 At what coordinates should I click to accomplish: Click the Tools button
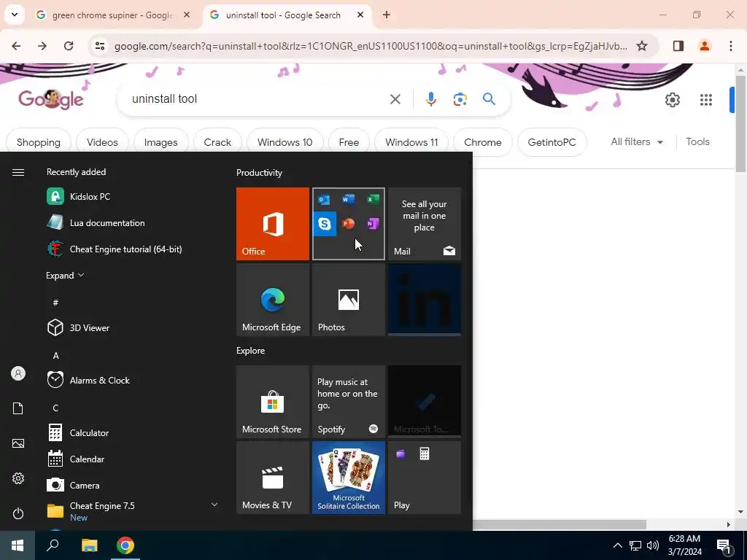[x=697, y=142]
